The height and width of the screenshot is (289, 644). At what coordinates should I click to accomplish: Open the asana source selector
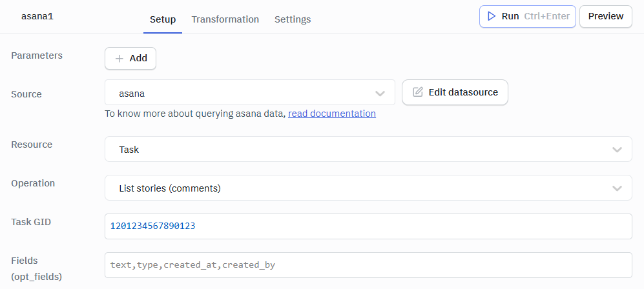[250, 93]
